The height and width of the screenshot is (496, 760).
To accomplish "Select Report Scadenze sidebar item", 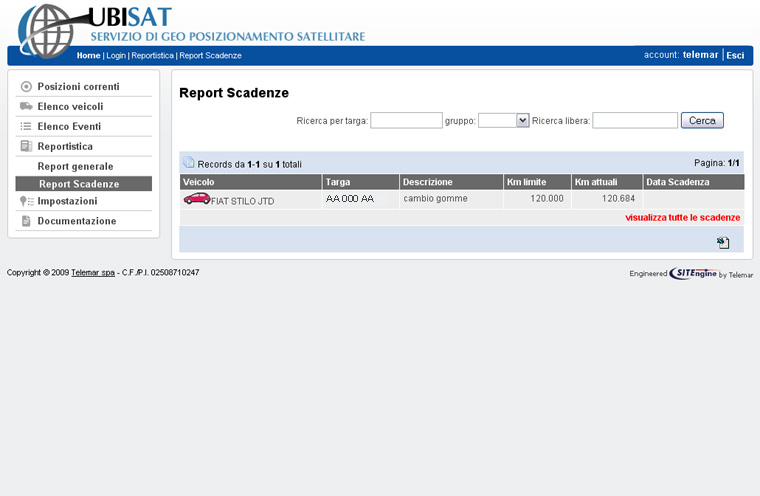I will click(83, 184).
